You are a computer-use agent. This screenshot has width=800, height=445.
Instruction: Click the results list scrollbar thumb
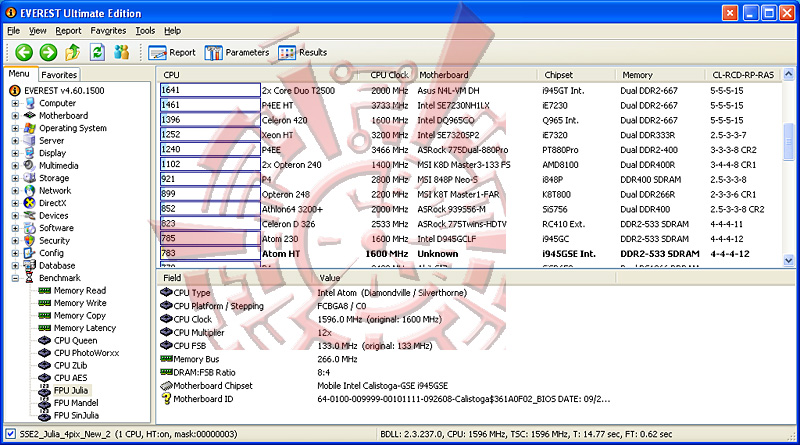788,141
